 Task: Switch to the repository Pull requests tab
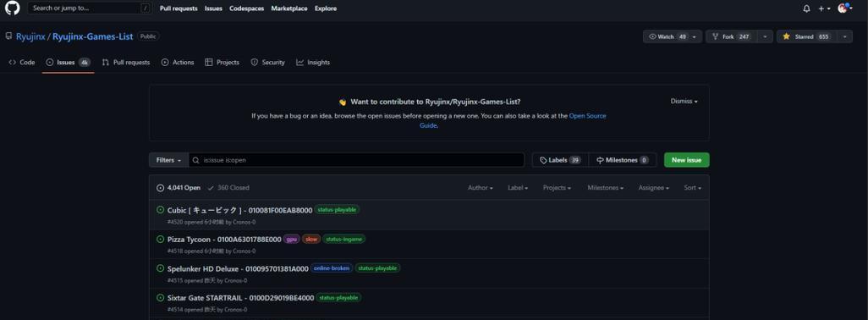(x=126, y=63)
